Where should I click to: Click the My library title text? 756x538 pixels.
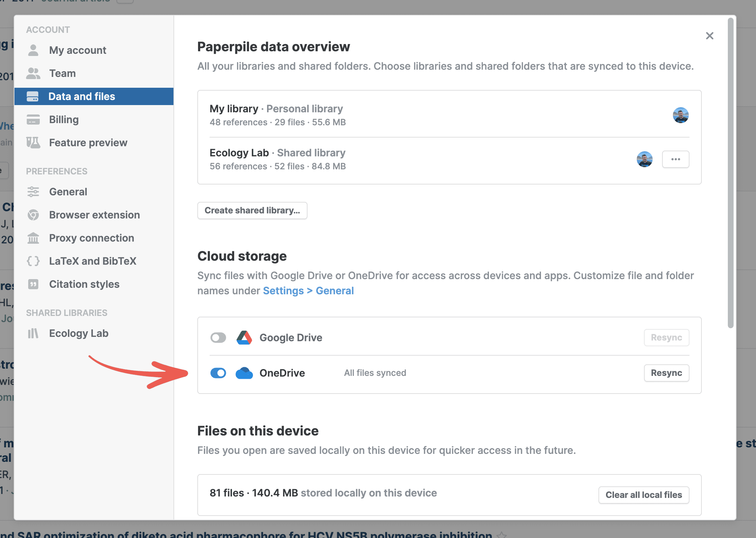pyautogui.click(x=234, y=109)
